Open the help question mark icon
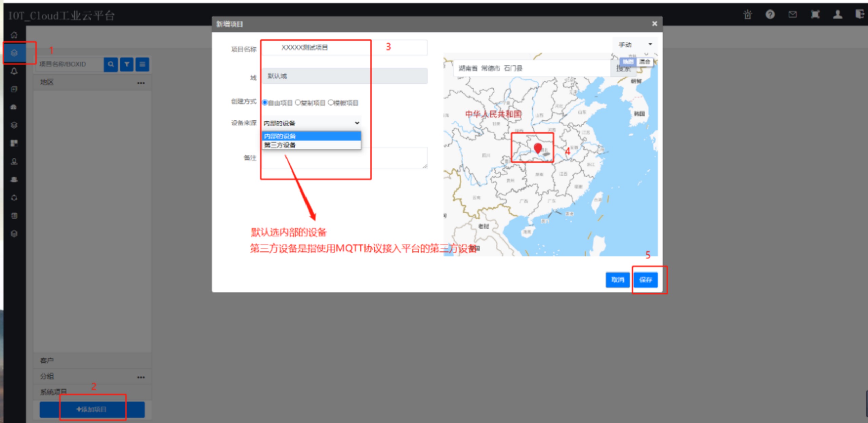This screenshot has height=423, width=868. (x=770, y=15)
